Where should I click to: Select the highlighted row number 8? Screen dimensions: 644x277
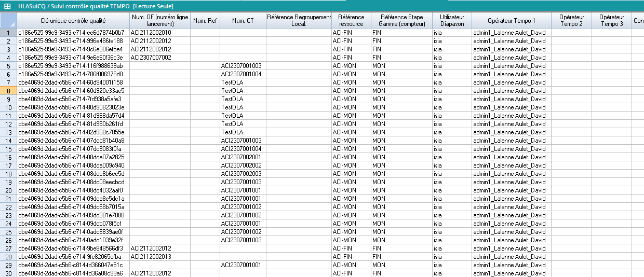pos(8,91)
